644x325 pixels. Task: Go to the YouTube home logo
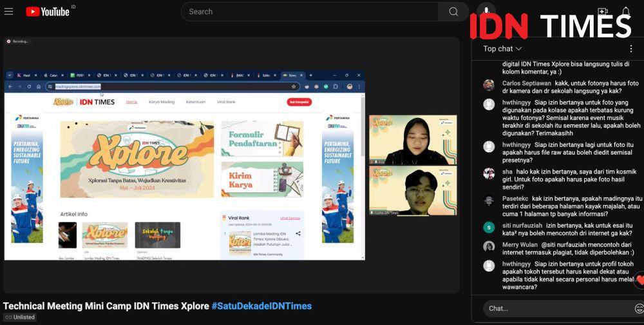pyautogui.click(x=48, y=12)
